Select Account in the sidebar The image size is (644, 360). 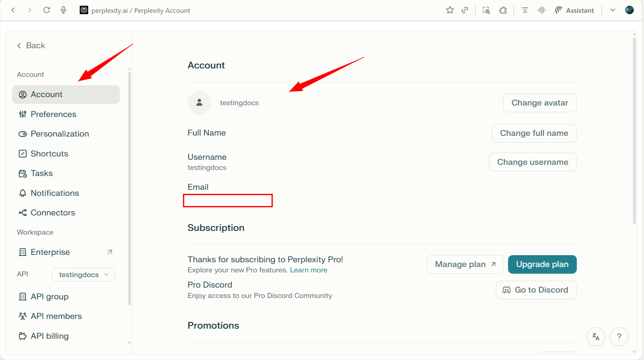66,94
